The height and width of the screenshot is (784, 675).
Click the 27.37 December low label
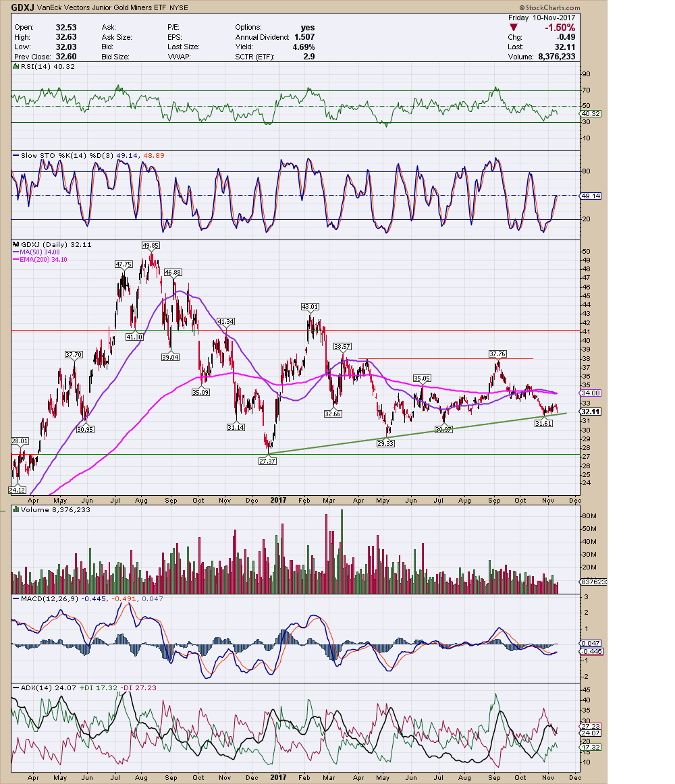click(267, 461)
